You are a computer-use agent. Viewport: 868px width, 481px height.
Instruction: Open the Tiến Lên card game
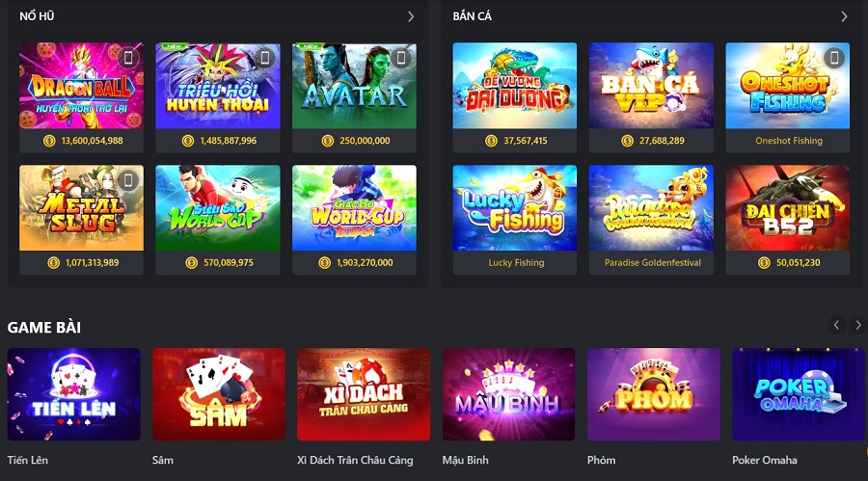coord(73,394)
